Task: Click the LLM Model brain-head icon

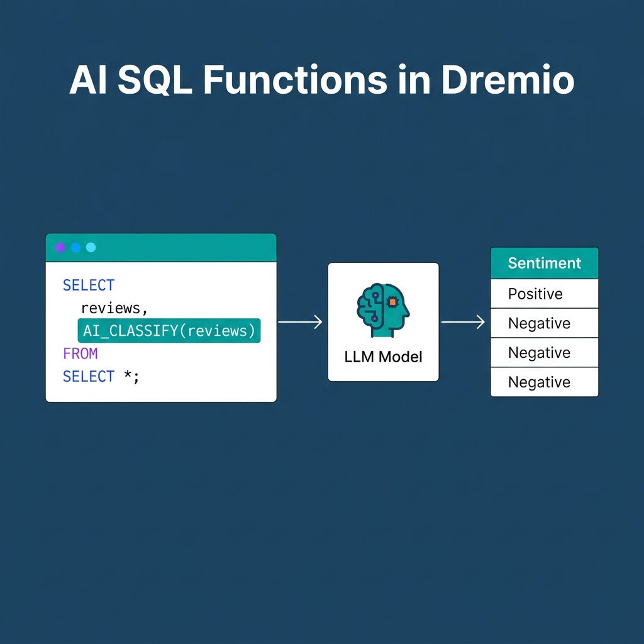Action: (x=382, y=311)
